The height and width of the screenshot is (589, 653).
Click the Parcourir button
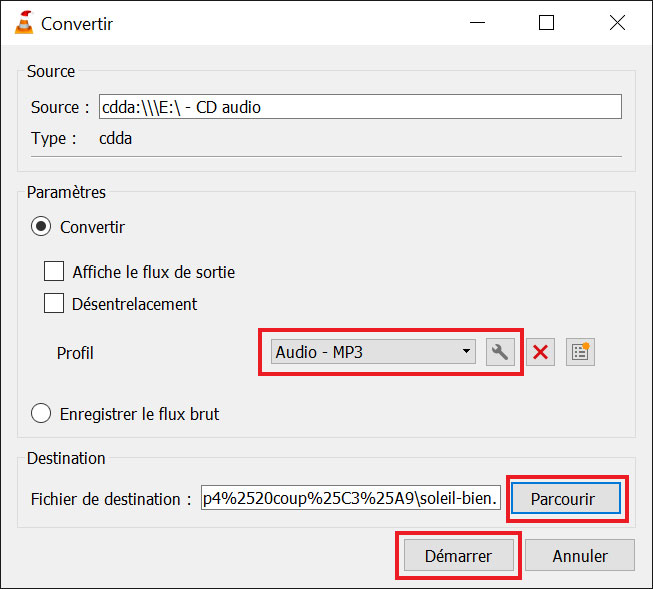[x=566, y=498]
